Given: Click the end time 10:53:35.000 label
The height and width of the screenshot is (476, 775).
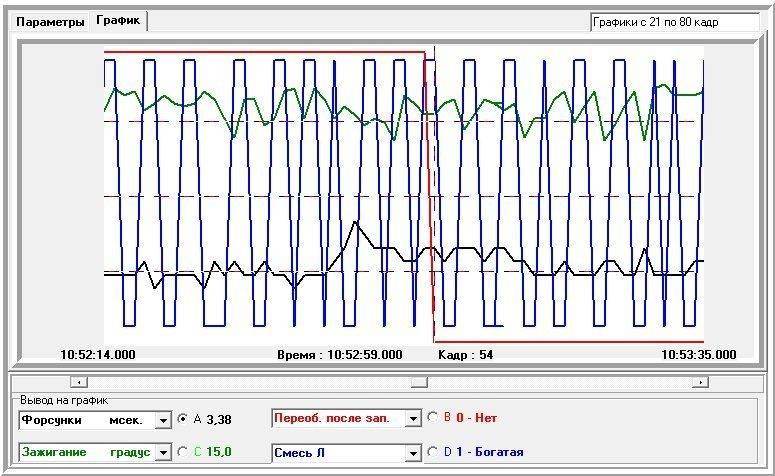Looking at the screenshot, I should click(698, 354).
